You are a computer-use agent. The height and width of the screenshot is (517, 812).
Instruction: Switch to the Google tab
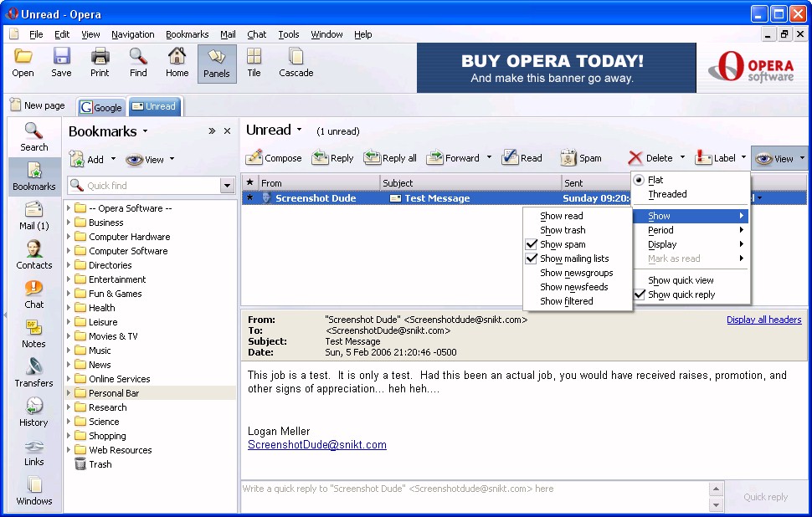(101, 107)
